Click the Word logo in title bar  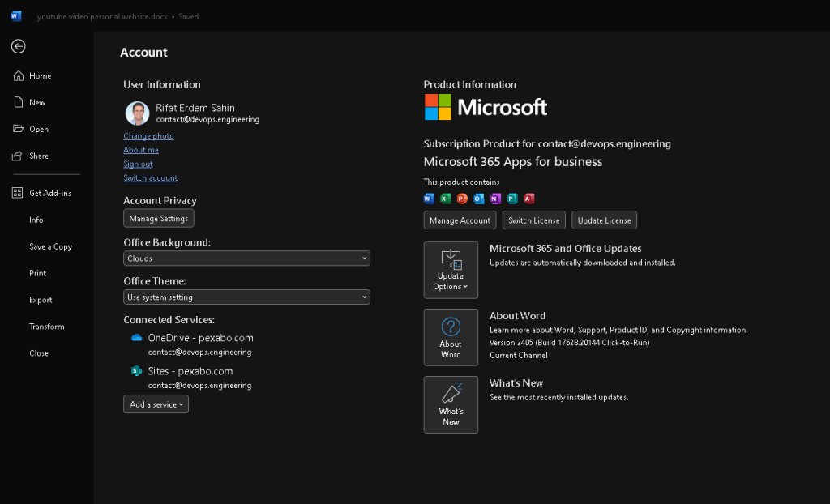click(16, 16)
